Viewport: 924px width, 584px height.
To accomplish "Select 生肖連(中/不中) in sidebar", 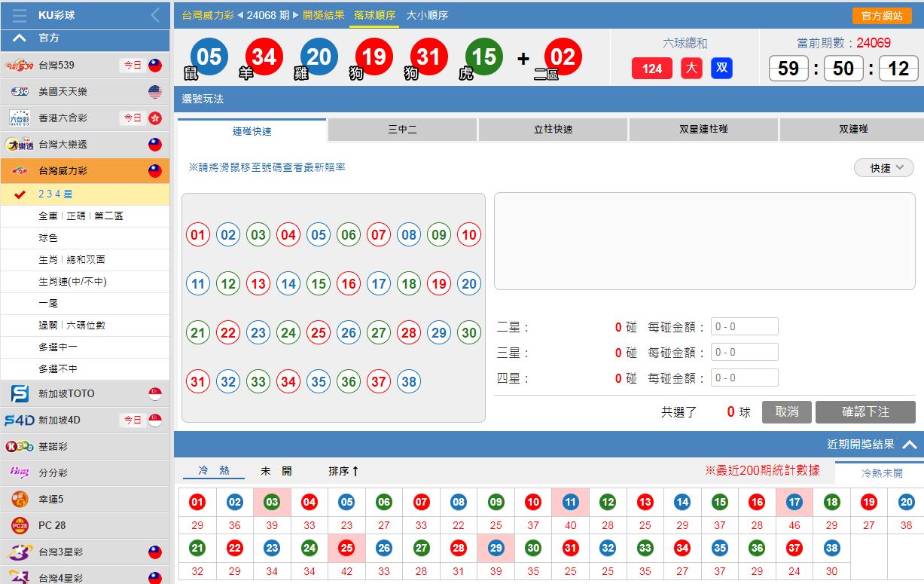I will tap(85, 282).
